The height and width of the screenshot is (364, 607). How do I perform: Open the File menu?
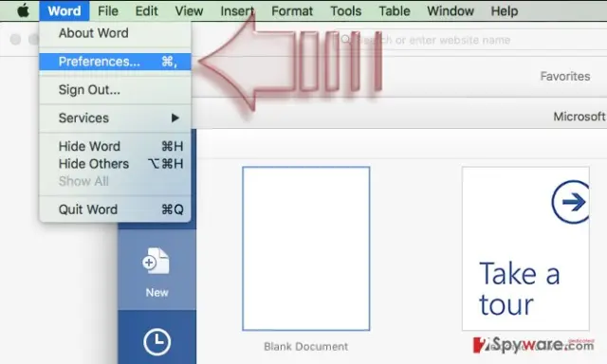[107, 10]
